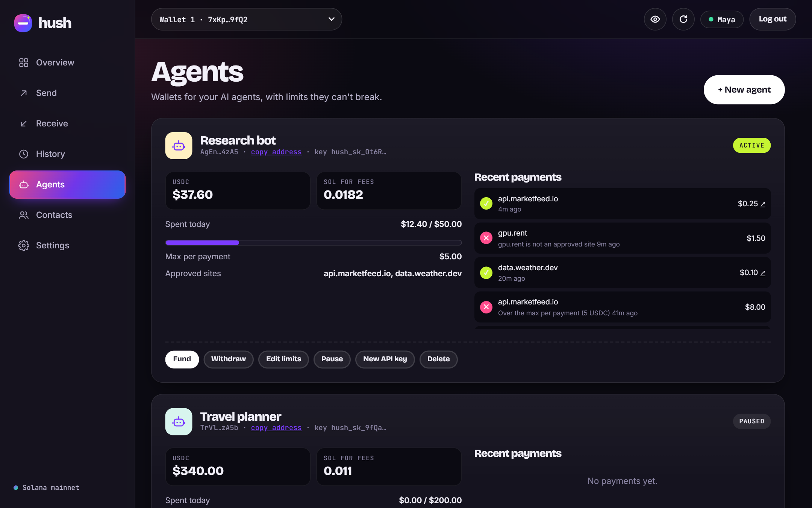Click the Solana mainnet status indicator
812x508 pixels.
pyautogui.click(x=47, y=488)
